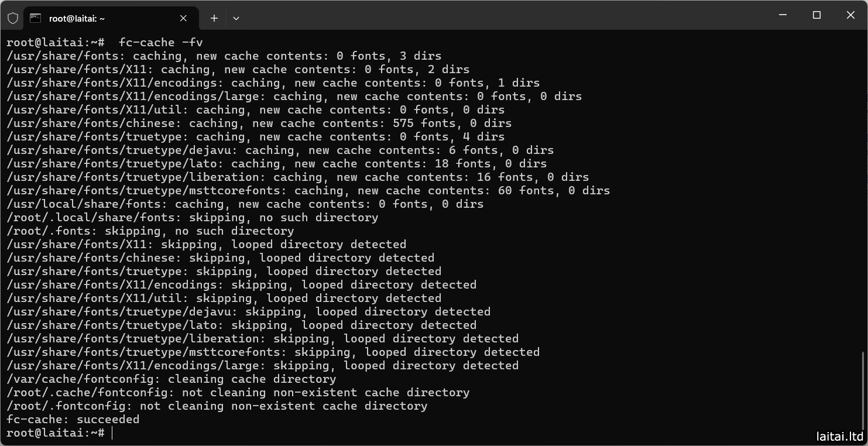This screenshot has width=868, height=446.
Task: Click the 'fc-cache: succeeded' output line
Action: click(x=73, y=420)
